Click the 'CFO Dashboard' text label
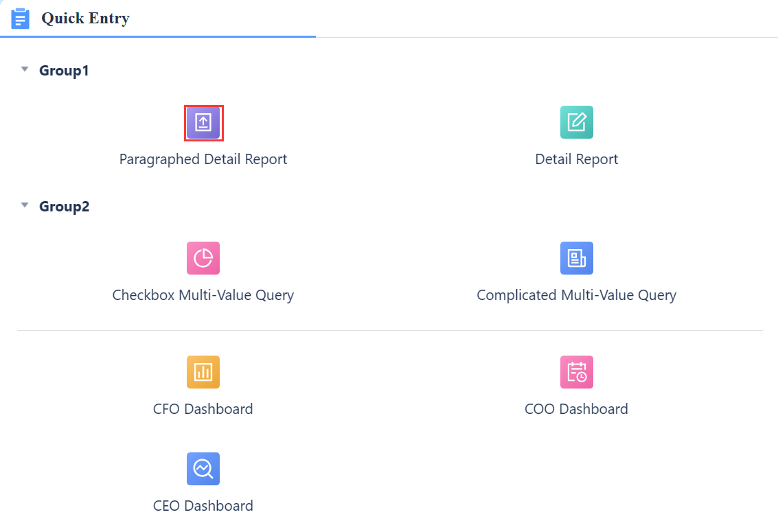This screenshot has height=532, width=778. click(x=203, y=408)
